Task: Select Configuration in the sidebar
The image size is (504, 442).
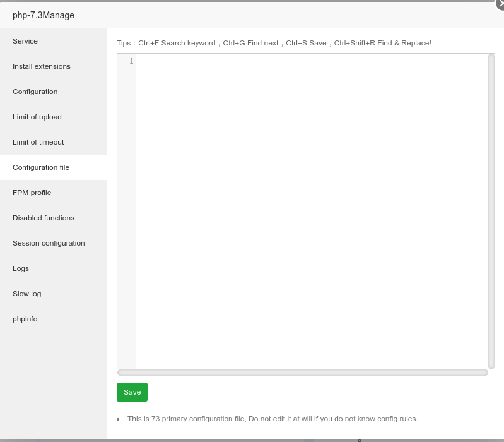Action: point(35,92)
